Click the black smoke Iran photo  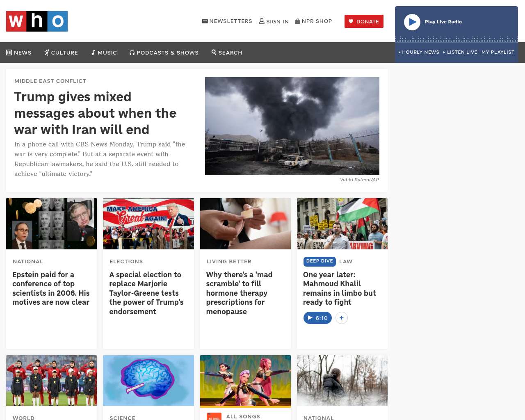292,126
